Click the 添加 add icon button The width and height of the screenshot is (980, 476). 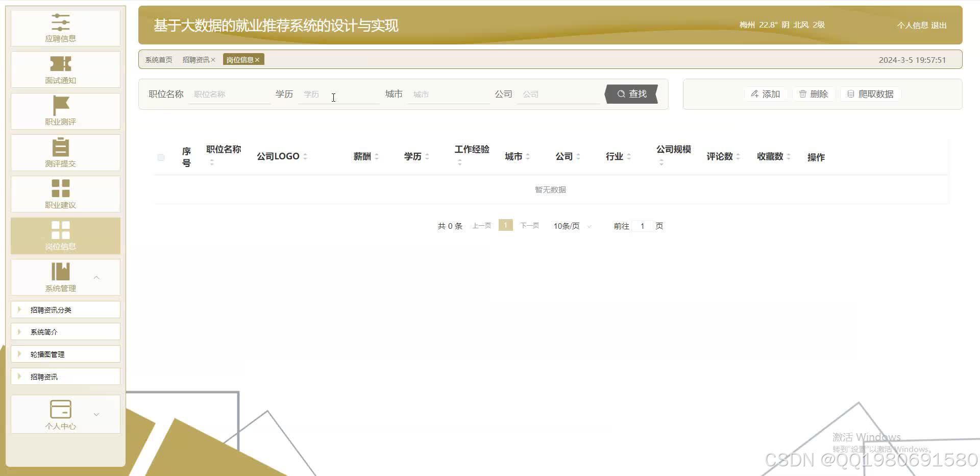point(766,94)
